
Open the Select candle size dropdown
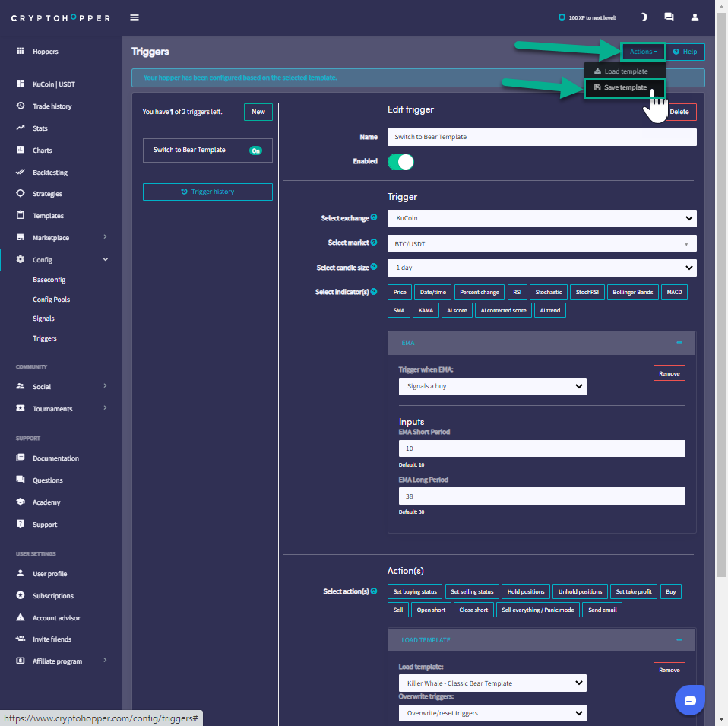point(541,268)
